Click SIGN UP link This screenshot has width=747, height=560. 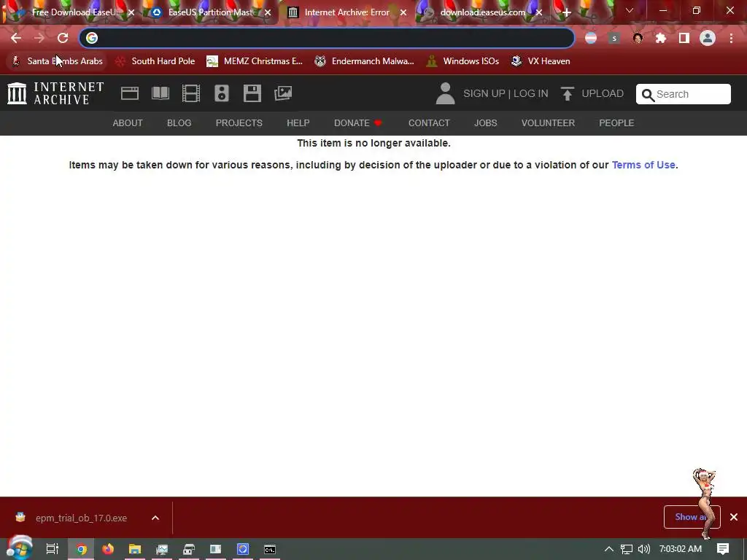point(484,93)
